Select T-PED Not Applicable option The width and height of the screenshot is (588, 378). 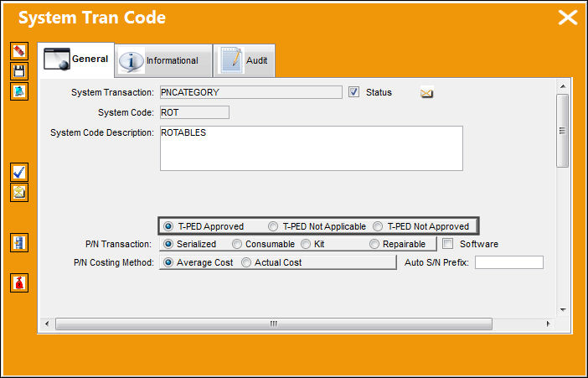tap(273, 226)
